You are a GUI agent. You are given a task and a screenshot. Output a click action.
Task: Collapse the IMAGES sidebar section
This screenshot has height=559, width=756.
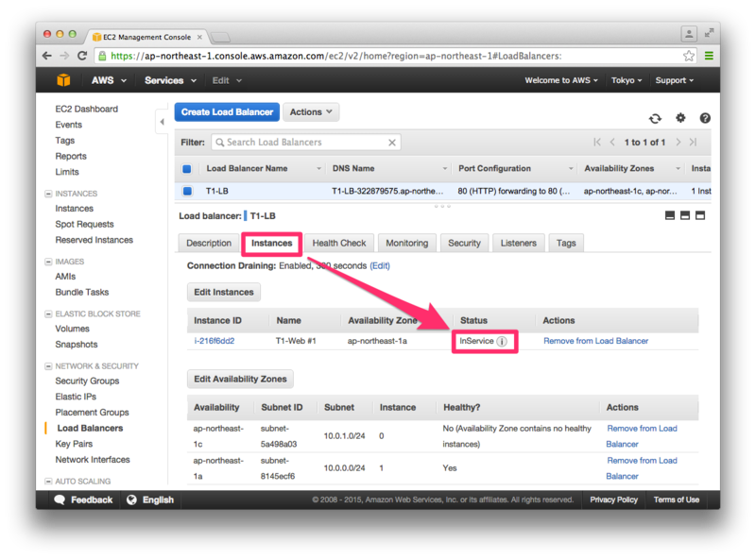[48, 262]
